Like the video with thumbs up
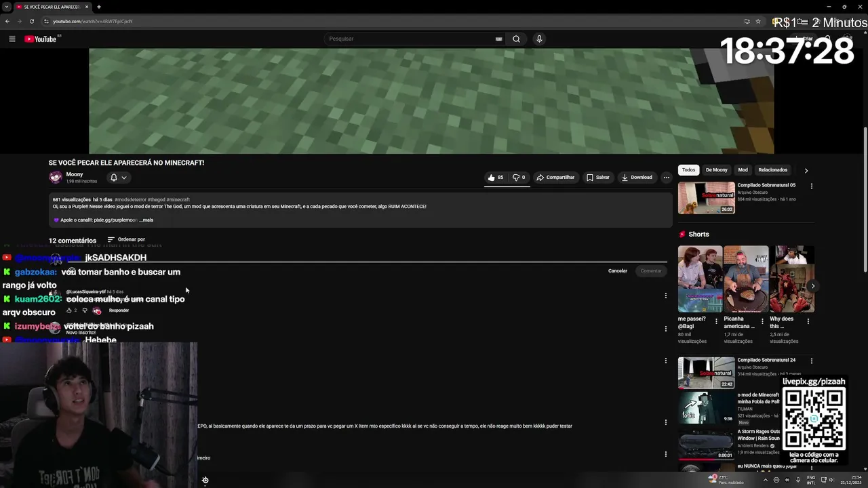The height and width of the screenshot is (488, 868). tap(495, 178)
